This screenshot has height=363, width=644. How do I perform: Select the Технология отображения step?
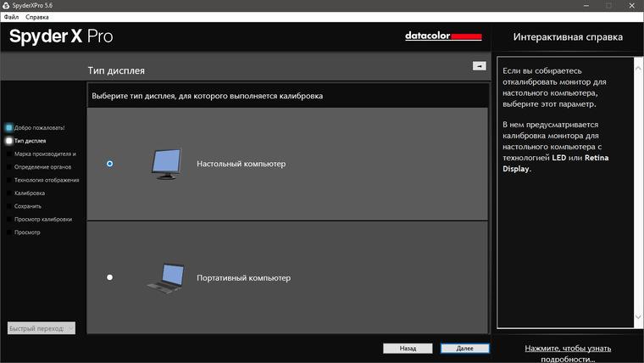click(x=47, y=180)
